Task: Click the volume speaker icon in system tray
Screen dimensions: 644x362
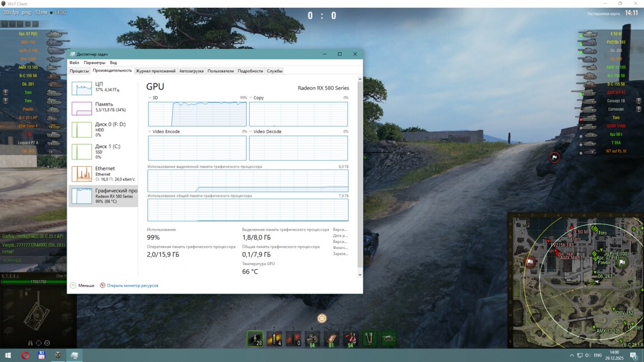Action: [587, 355]
